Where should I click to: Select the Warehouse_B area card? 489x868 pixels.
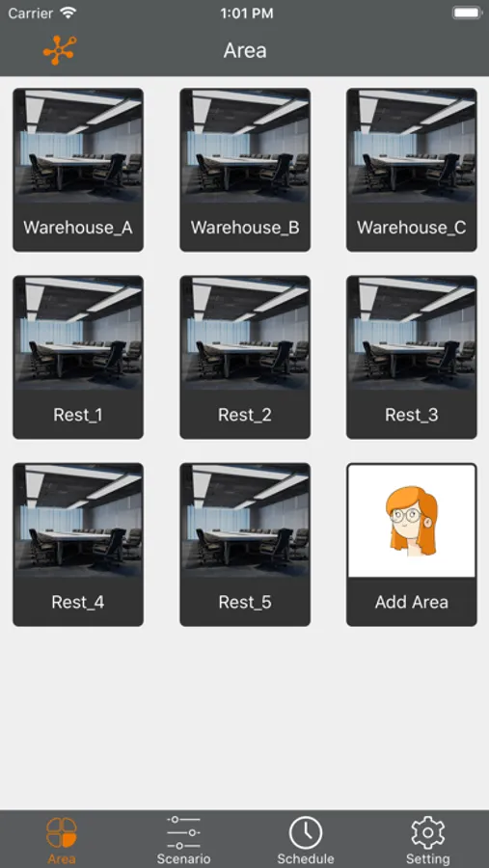tap(245, 170)
